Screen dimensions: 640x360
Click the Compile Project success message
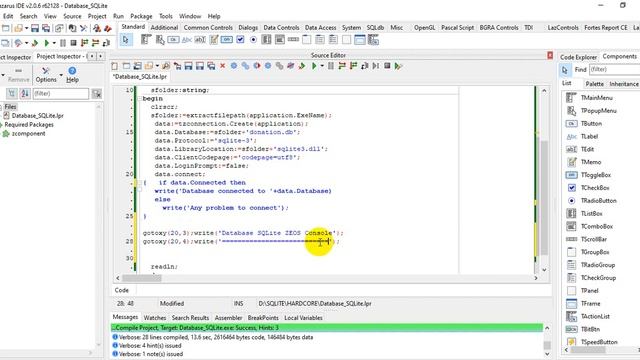click(x=327, y=328)
